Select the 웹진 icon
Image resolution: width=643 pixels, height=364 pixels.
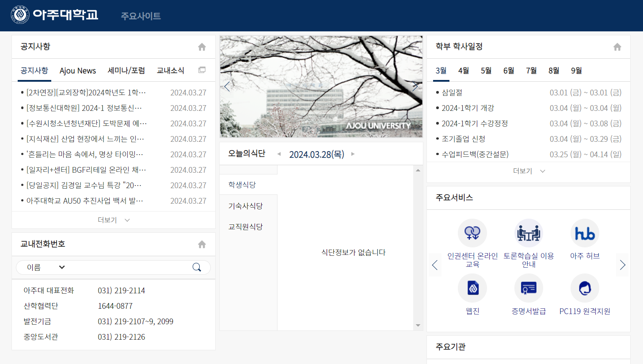click(x=472, y=288)
